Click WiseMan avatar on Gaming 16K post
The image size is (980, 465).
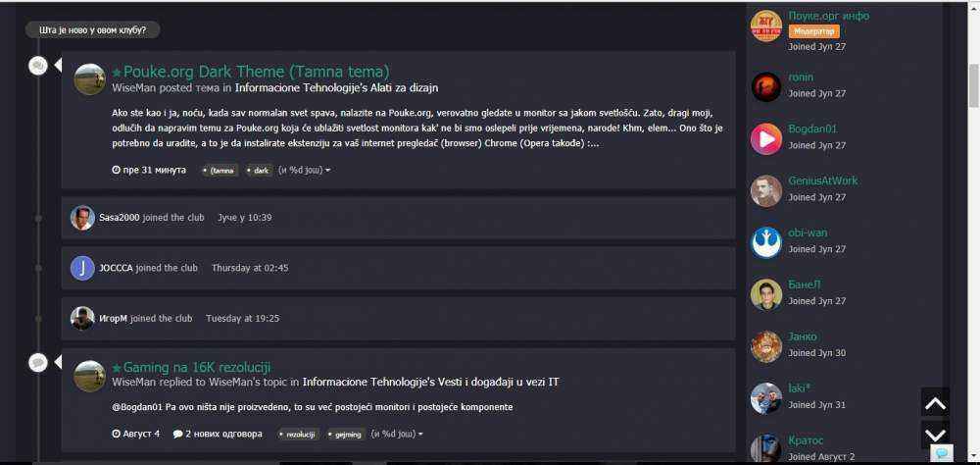click(89, 376)
